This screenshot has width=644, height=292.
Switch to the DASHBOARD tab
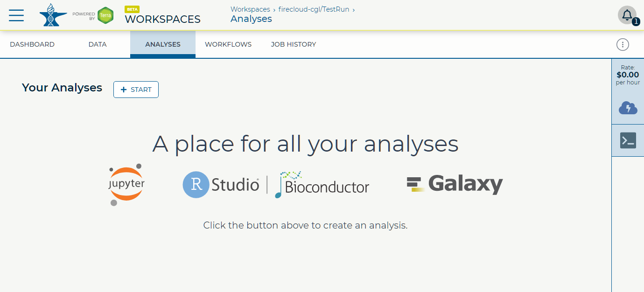[x=32, y=44]
